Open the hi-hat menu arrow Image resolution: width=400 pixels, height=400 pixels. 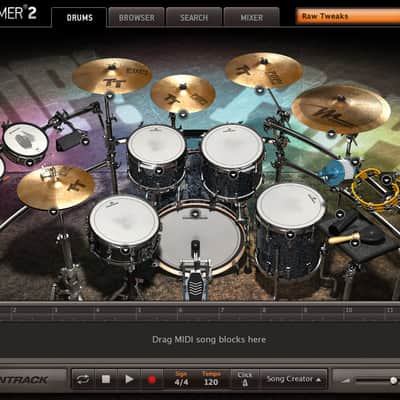tap(53, 211)
